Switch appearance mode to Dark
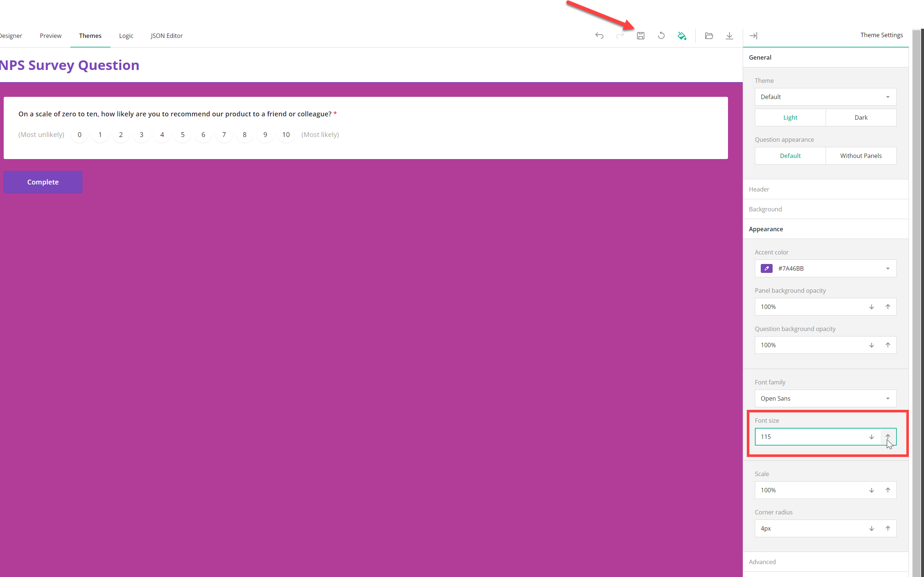The width and height of the screenshot is (924, 577). tap(861, 117)
